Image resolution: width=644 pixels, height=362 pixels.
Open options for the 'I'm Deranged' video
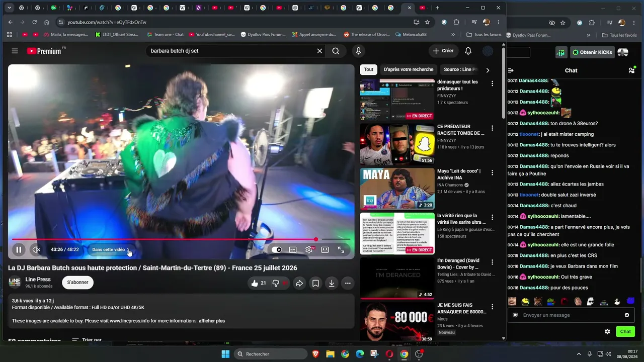[x=493, y=262]
